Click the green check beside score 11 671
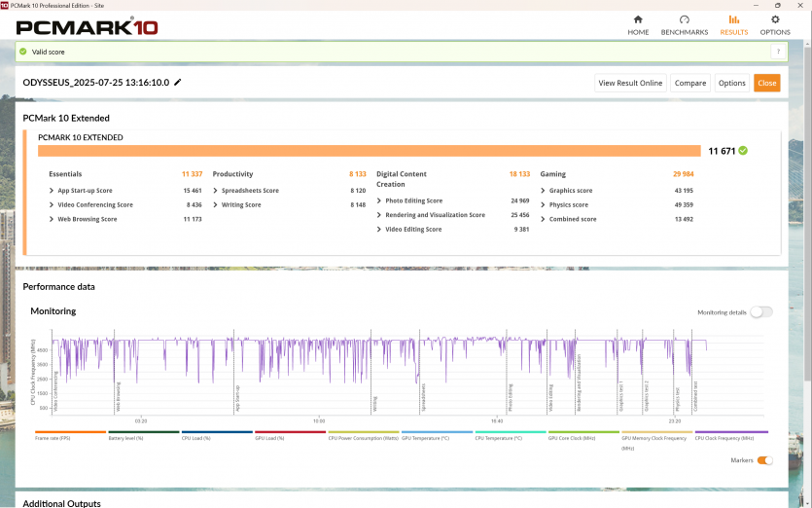Viewport: 812px width, 508px height. point(743,151)
